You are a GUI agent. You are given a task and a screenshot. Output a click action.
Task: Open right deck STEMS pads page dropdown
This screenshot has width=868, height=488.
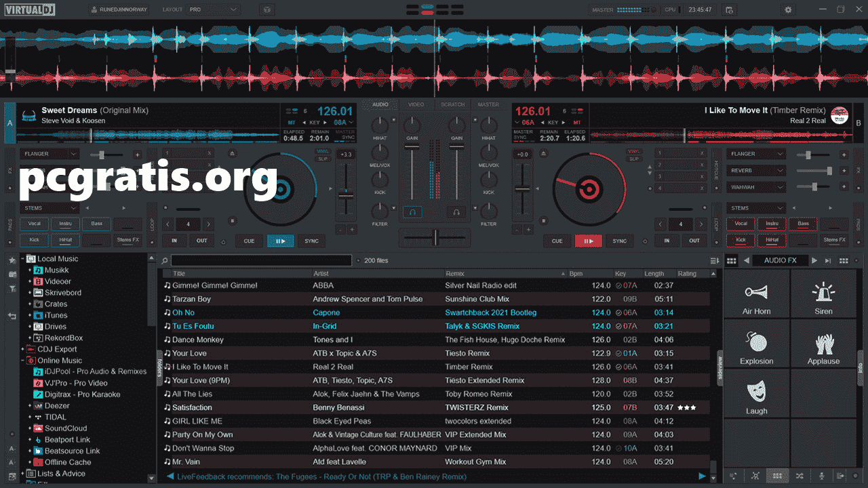[x=755, y=208]
